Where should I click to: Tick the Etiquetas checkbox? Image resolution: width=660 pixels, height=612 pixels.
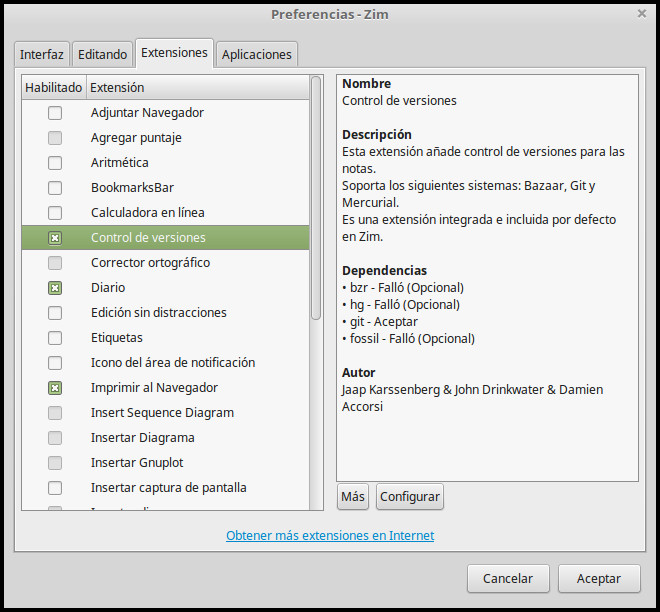pos(55,338)
